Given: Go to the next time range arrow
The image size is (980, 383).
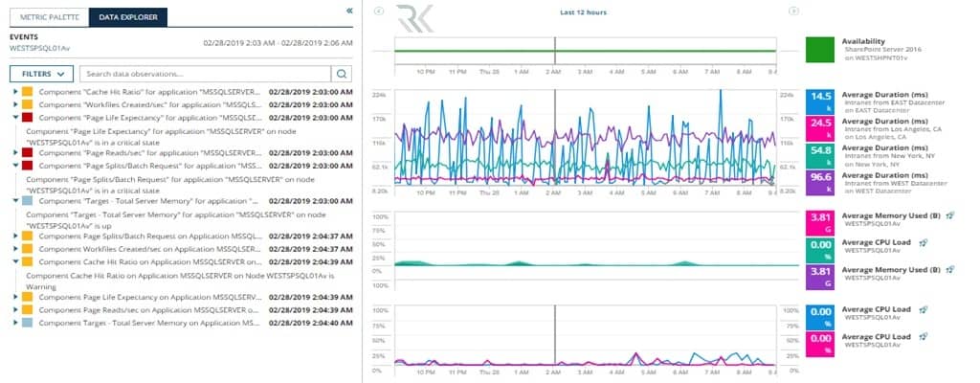Looking at the screenshot, I should pos(792,11).
